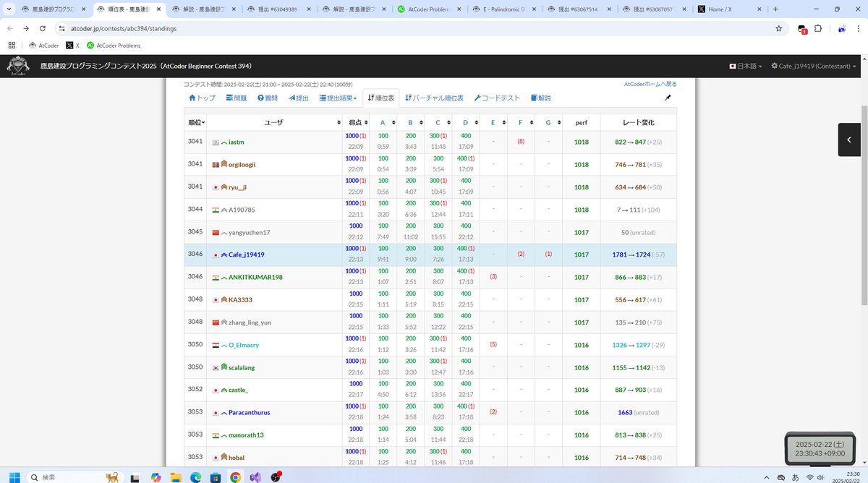Image resolution: width=868 pixels, height=483 pixels.
Task: Open user orgiloogii's profile
Action: tap(242, 164)
